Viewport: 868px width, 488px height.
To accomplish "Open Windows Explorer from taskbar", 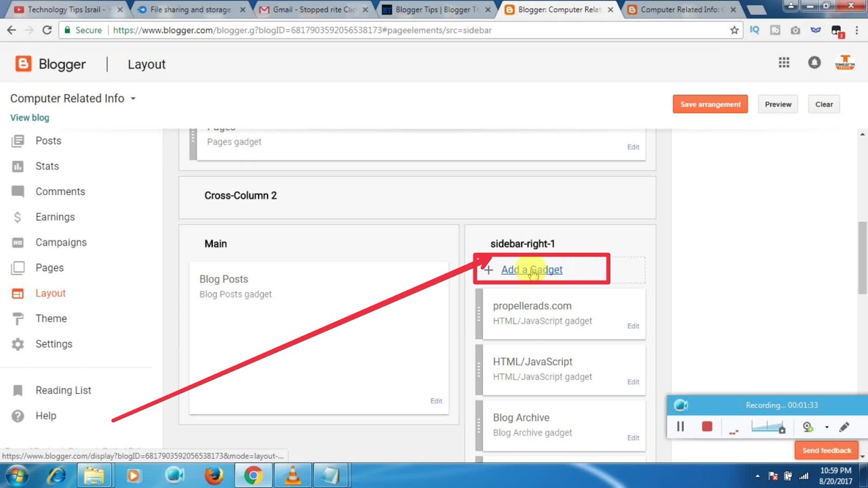I will coord(94,476).
